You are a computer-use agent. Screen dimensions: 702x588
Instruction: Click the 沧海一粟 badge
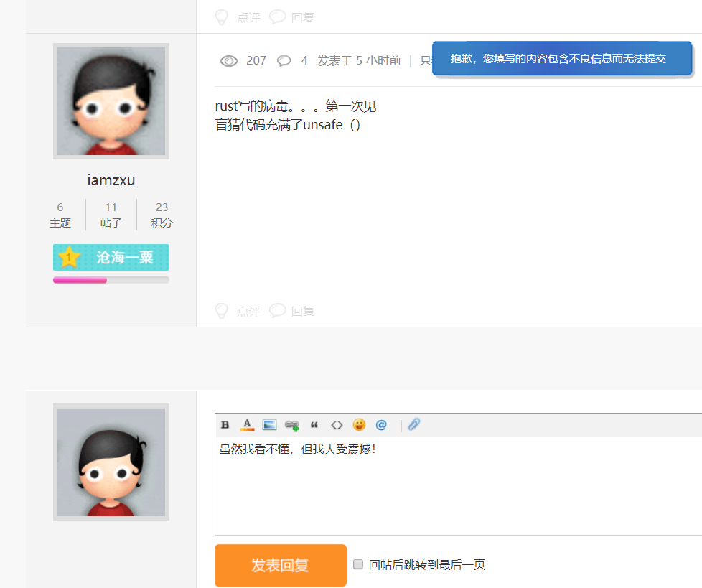point(111,257)
